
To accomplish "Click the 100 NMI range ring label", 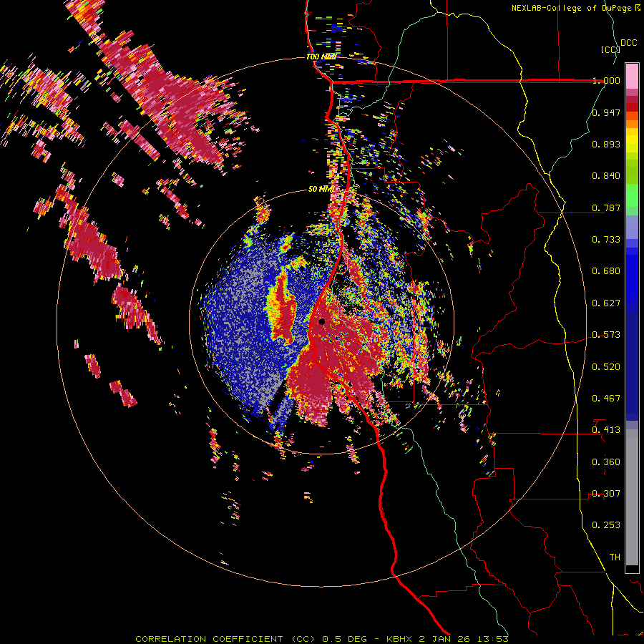I will [321, 57].
